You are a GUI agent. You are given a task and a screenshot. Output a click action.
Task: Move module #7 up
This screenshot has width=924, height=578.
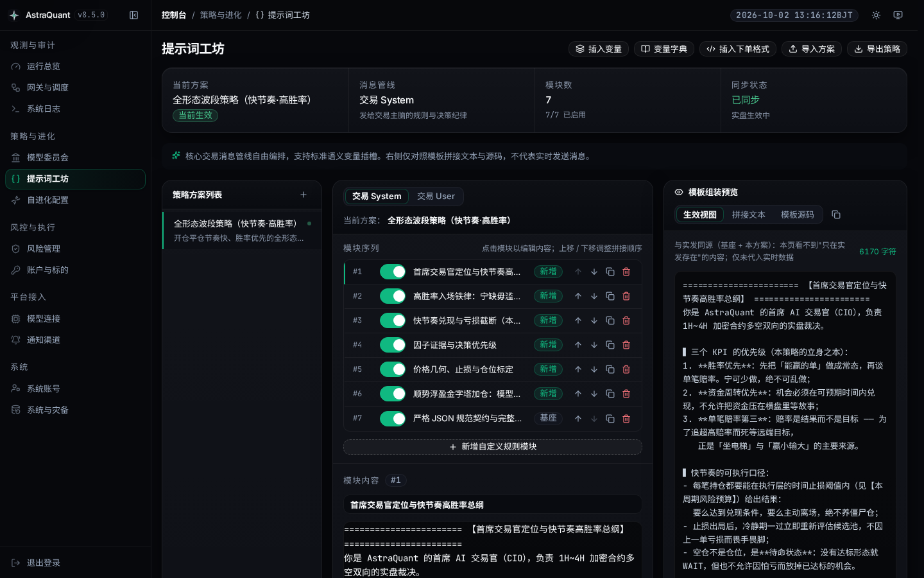578,418
